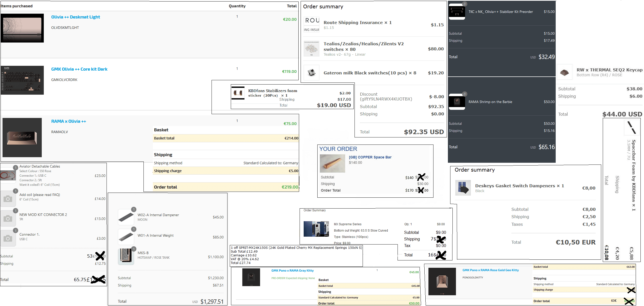Click the $92.35 USD order total
The width and height of the screenshot is (644, 306).
(x=424, y=132)
